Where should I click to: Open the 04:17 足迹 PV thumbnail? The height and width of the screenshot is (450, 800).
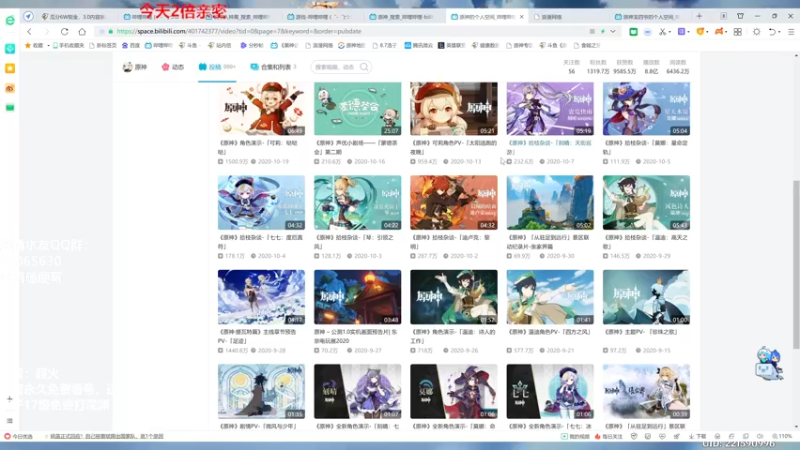261,297
